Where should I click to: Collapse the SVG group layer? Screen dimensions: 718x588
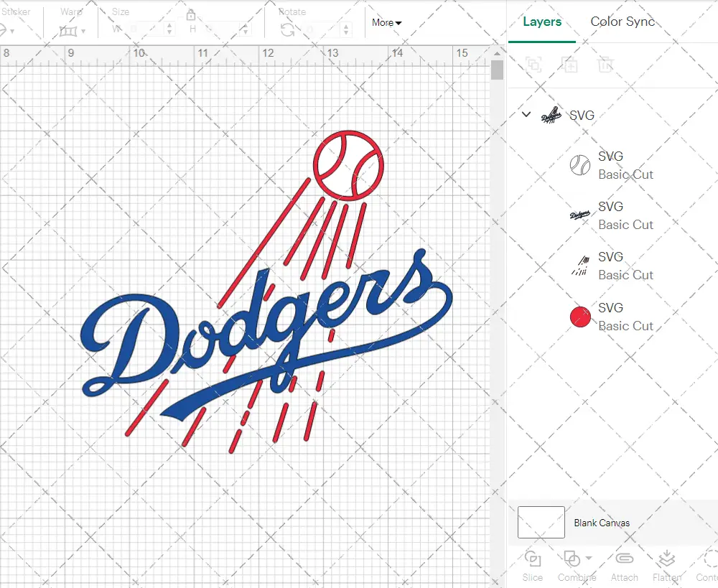click(x=526, y=114)
